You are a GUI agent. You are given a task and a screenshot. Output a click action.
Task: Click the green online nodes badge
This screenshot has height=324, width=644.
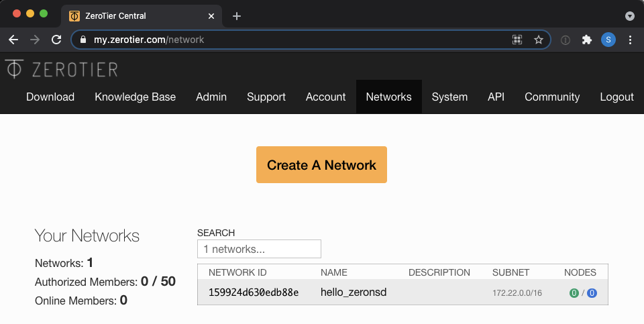click(x=574, y=292)
